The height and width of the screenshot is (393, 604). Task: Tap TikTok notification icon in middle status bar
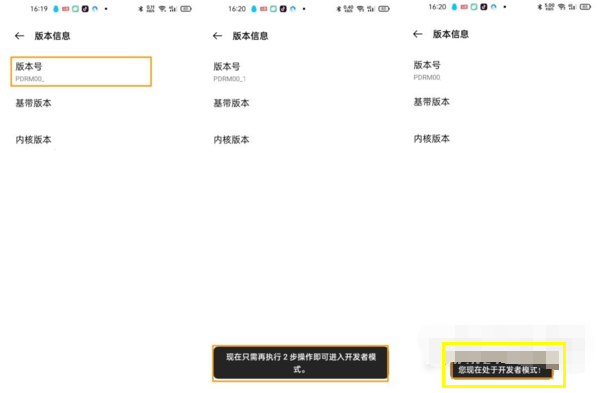pos(283,9)
